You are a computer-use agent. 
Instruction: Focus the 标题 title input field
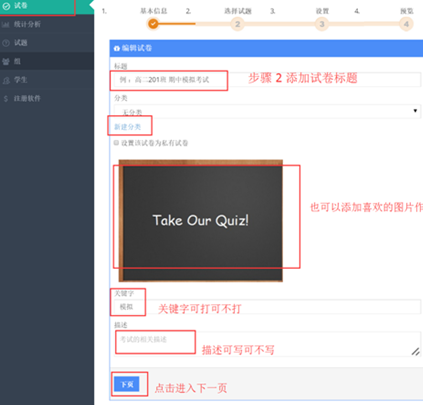(267, 80)
